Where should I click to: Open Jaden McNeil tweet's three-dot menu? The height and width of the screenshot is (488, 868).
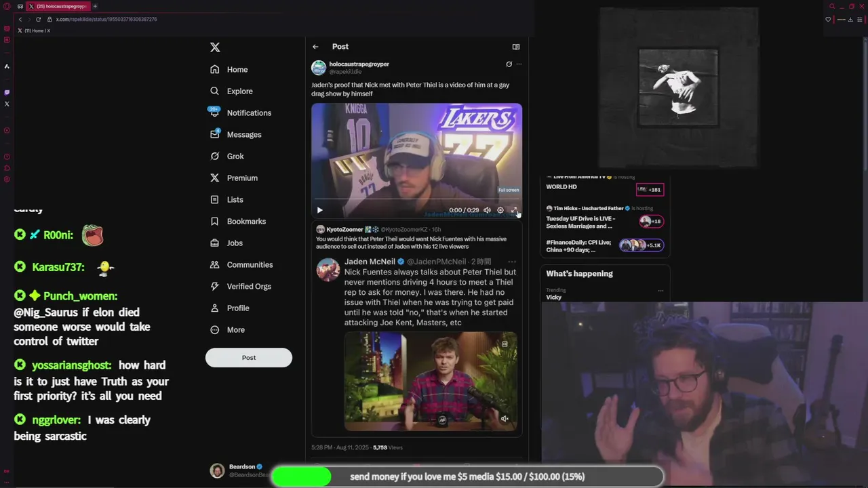512,262
